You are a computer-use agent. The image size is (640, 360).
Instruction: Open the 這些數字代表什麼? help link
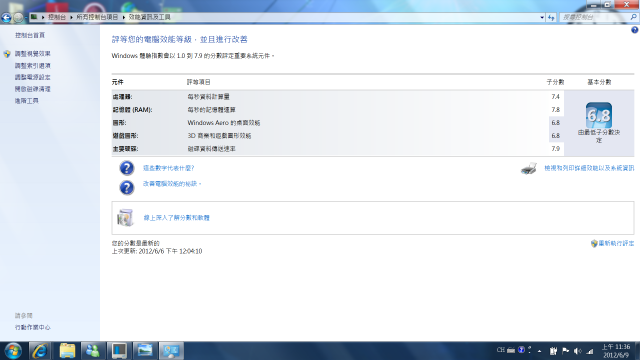169,168
